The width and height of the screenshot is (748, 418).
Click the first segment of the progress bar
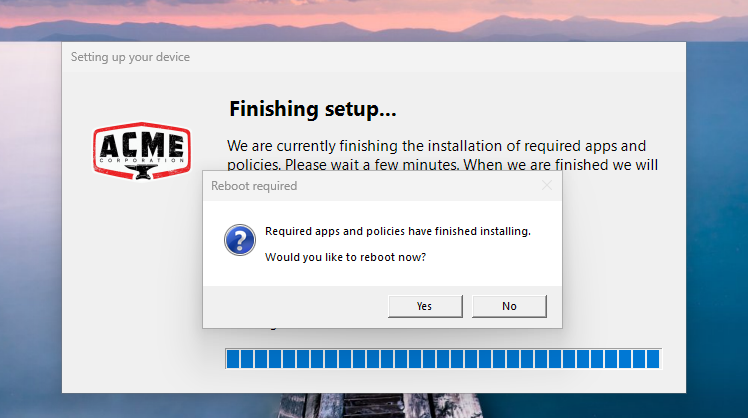[233, 359]
